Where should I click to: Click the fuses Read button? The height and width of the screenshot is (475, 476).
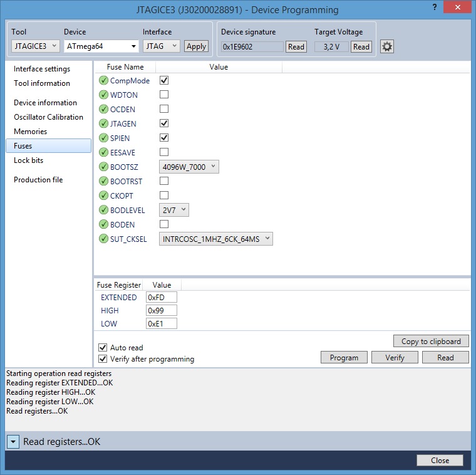445,357
